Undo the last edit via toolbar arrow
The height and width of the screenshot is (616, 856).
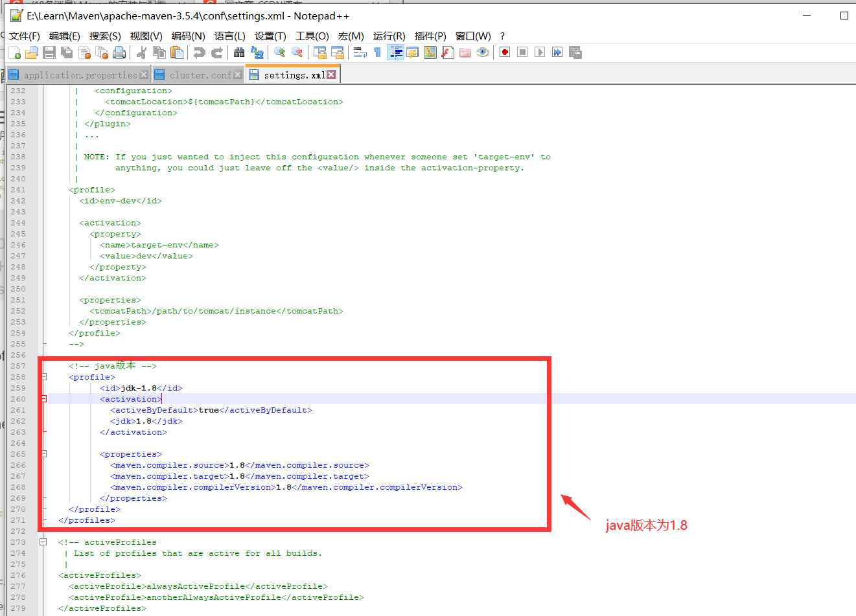coord(199,52)
